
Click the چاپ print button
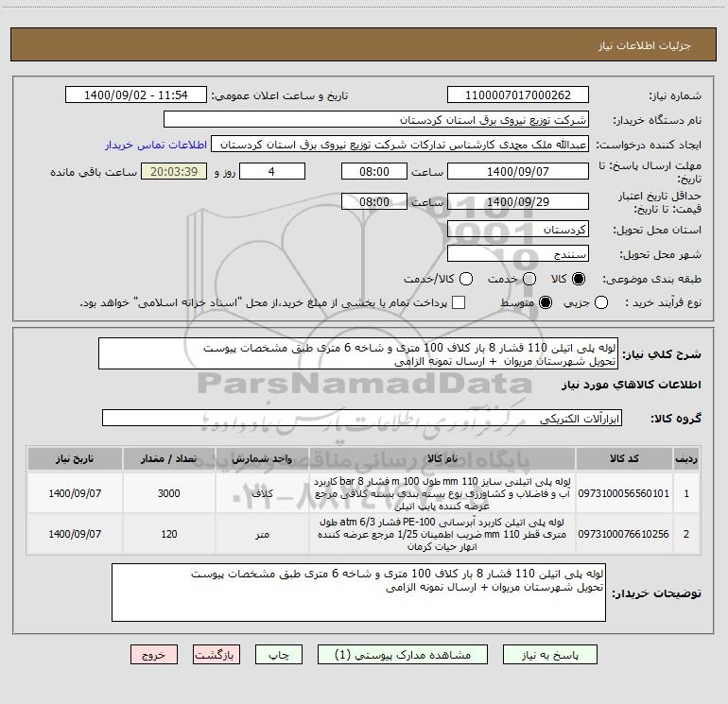coord(279,654)
